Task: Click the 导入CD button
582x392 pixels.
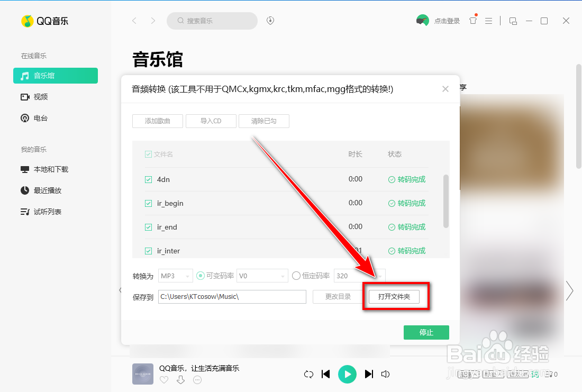Action: (x=211, y=121)
